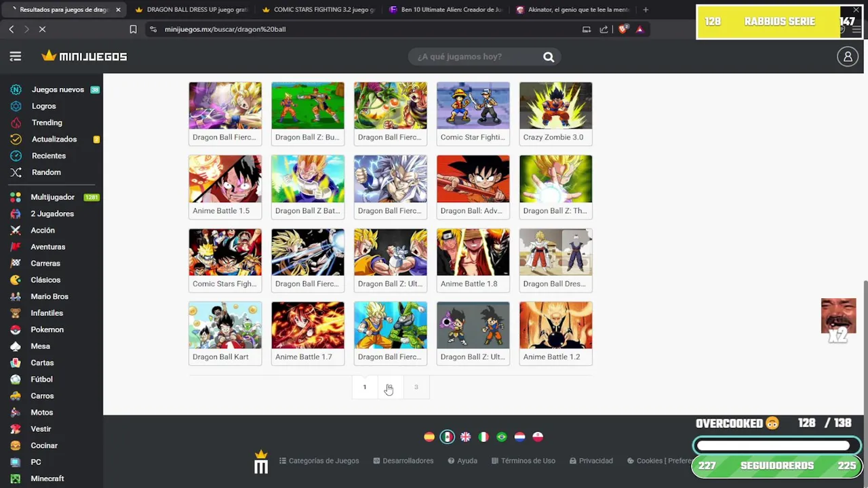Open the Dragon Ball Kart game thumbnail

pos(225,333)
